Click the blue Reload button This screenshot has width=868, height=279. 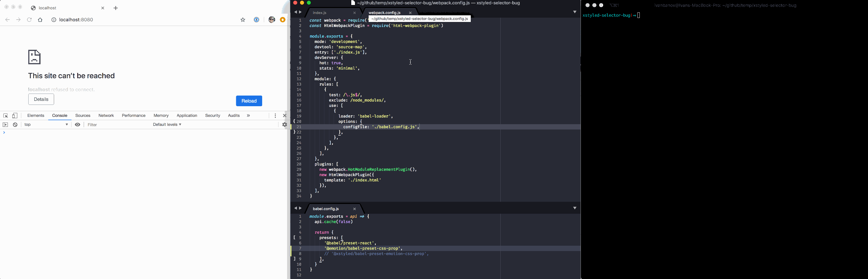click(249, 101)
